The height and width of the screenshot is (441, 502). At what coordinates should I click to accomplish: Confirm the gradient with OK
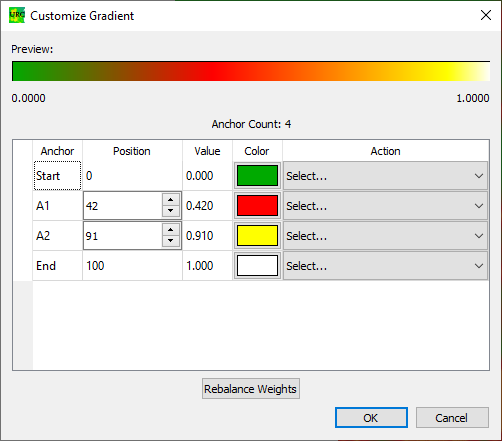coord(371,418)
